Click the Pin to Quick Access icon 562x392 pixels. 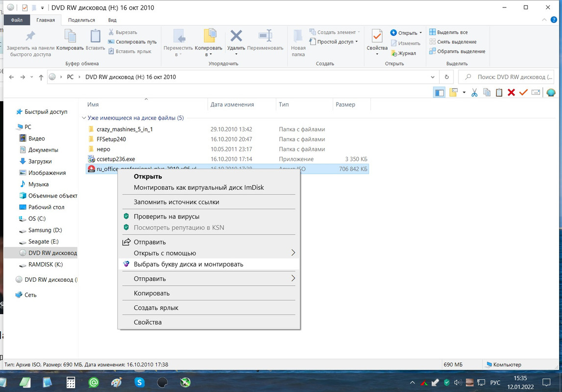(x=30, y=36)
